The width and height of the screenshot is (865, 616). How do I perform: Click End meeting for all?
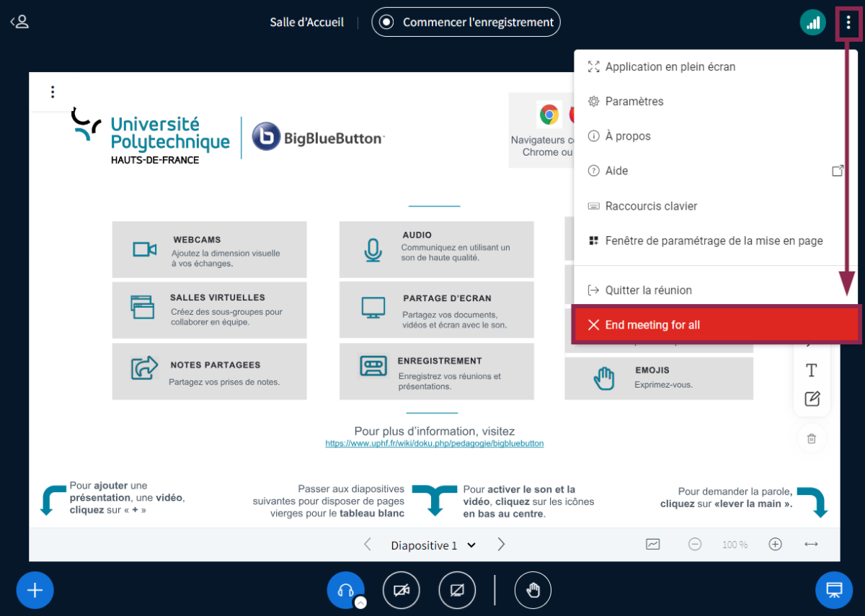[652, 325]
